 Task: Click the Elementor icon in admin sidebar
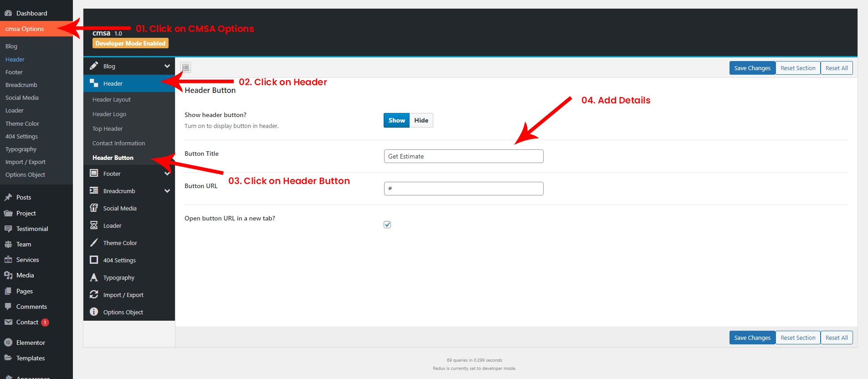pos(8,343)
